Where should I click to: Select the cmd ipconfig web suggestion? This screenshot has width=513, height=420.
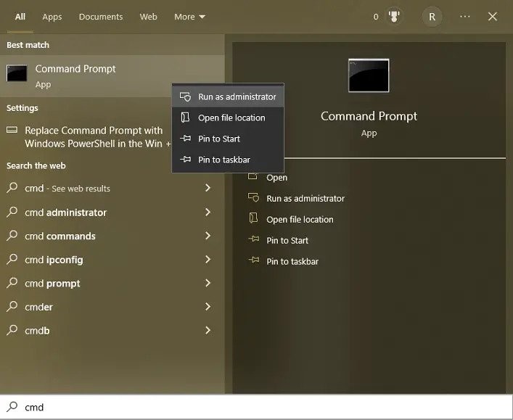(112, 260)
